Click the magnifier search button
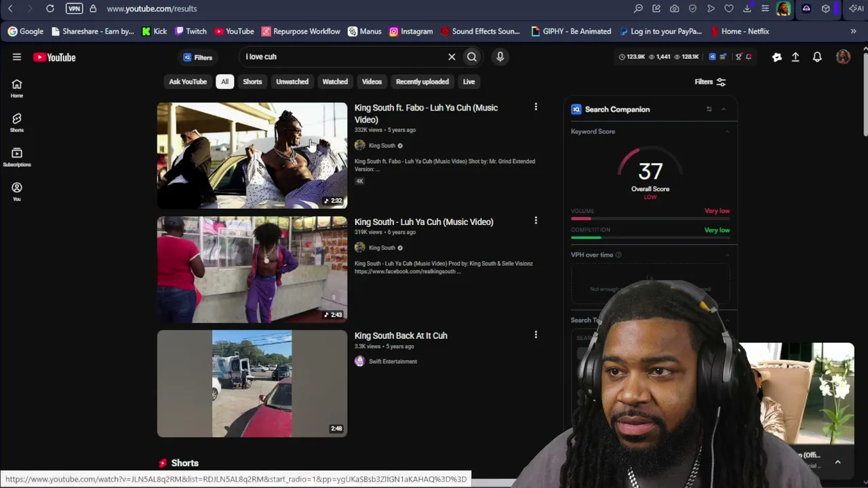Image resolution: width=868 pixels, height=488 pixels. (x=472, y=57)
